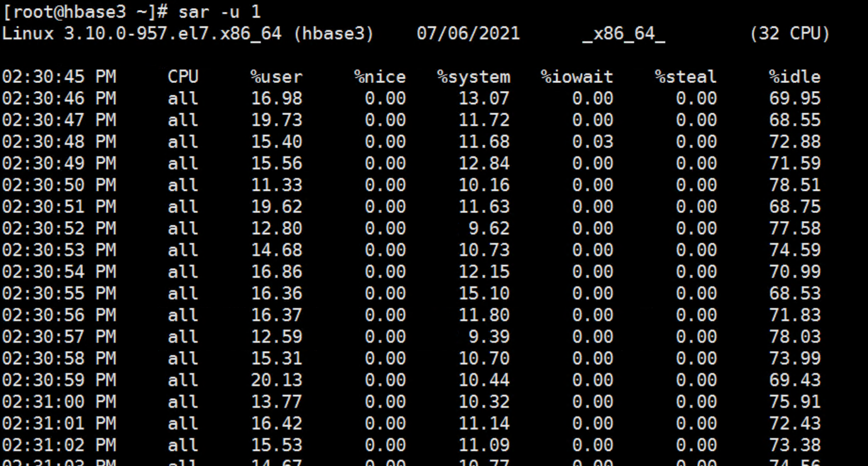The width and height of the screenshot is (868, 466).
Task: Click the timestamp '02:30:49 PM'
Action: coord(59,163)
